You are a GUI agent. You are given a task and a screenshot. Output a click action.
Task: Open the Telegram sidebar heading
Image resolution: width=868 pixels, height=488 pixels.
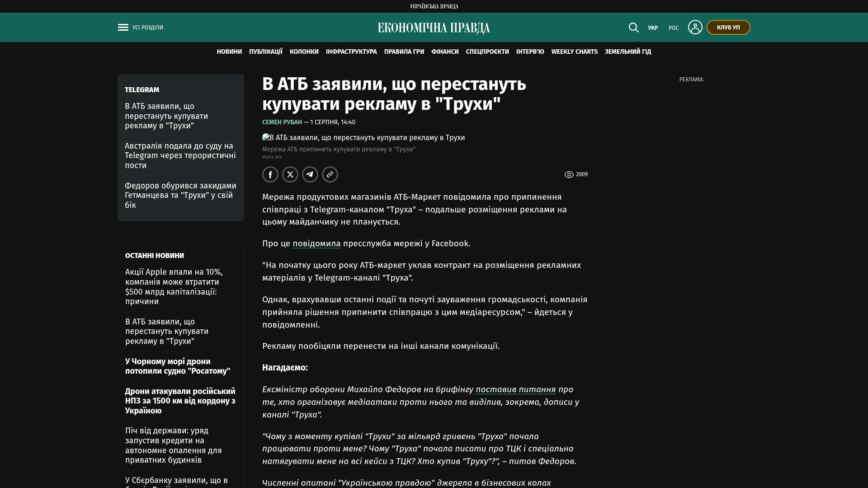[x=142, y=90]
